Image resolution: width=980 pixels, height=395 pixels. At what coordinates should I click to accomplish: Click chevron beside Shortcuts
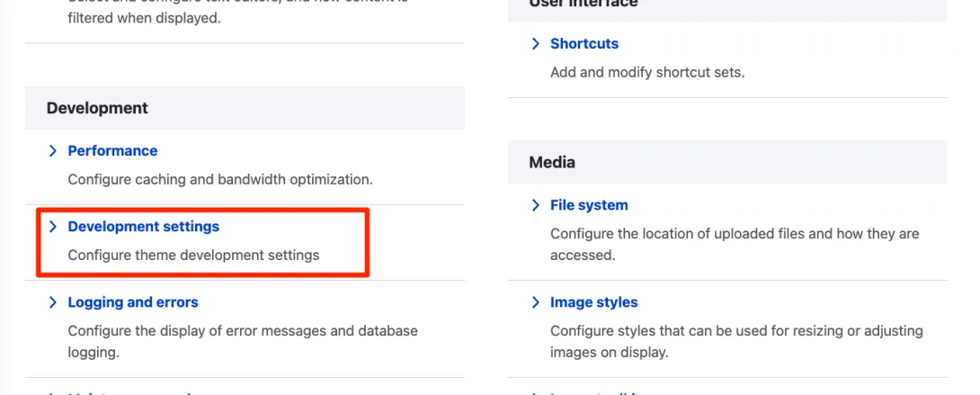(x=536, y=44)
